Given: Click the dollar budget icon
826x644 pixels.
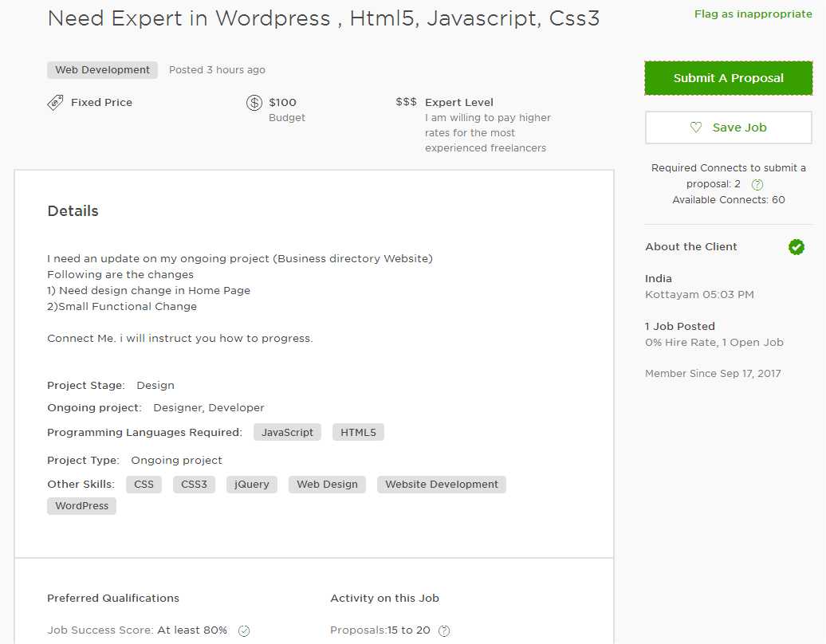Looking at the screenshot, I should [x=254, y=103].
